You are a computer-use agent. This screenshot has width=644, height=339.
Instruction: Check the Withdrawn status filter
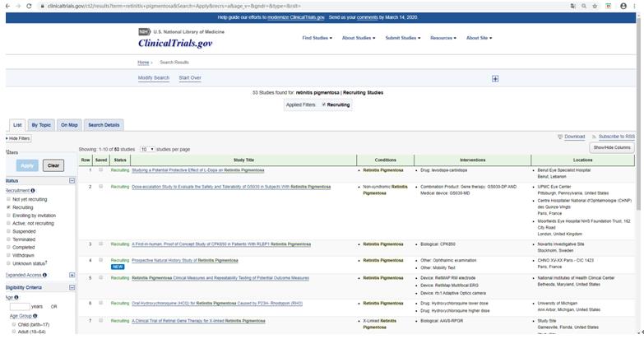click(x=8, y=255)
